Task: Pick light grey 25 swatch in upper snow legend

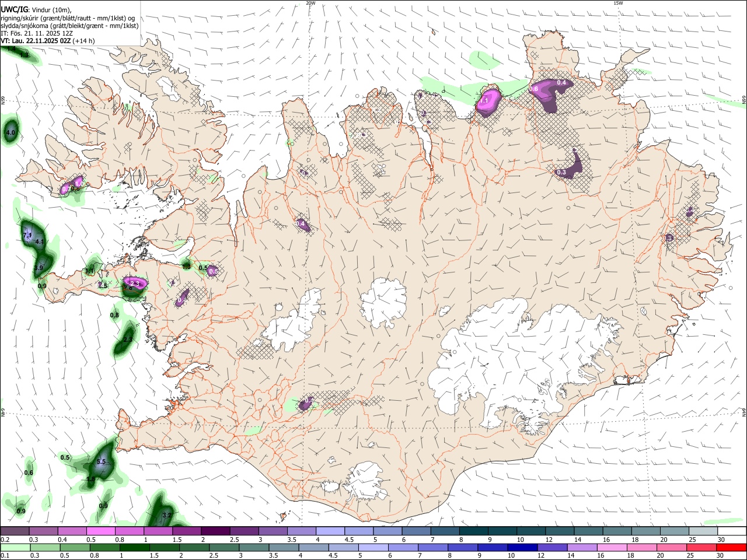Action: (x=703, y=531)
